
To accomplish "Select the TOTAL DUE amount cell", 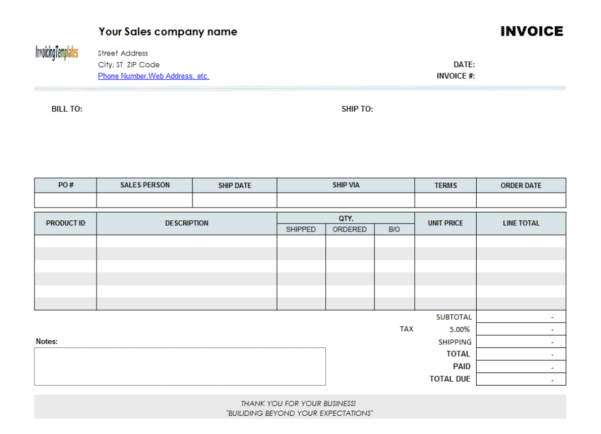I will (x=521, y=379).
